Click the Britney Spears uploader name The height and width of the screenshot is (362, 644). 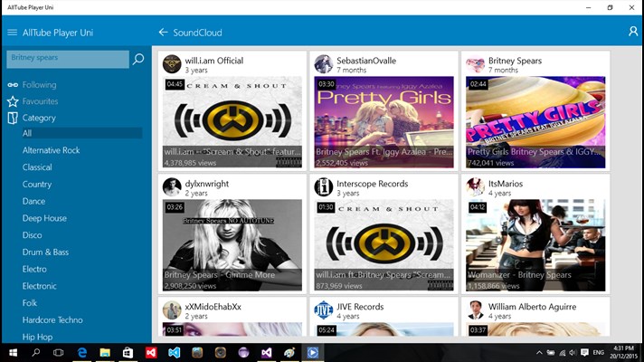tap(515, 61)
